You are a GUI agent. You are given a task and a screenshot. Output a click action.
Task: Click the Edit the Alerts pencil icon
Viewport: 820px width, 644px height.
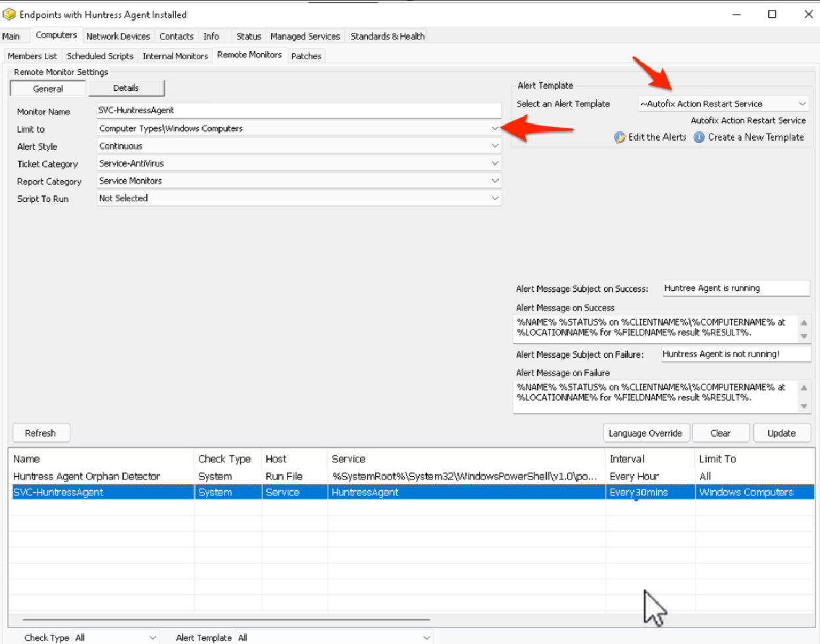[x=620, y=137]
